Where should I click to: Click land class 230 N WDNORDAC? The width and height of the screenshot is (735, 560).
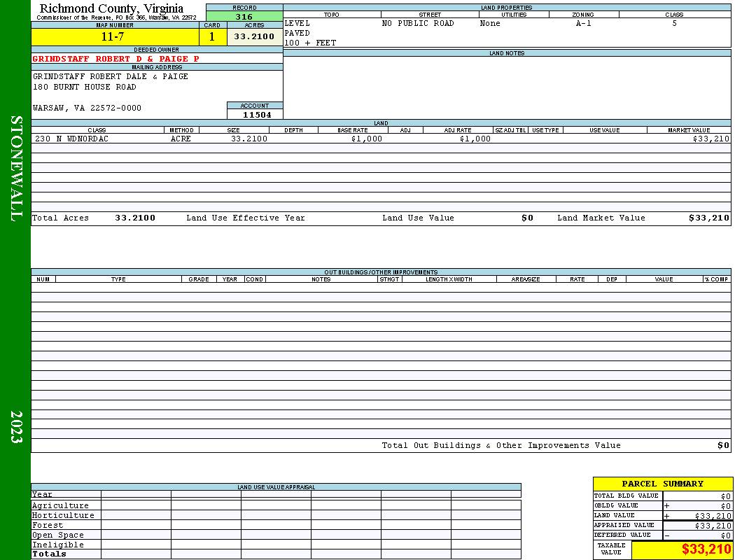71,139
